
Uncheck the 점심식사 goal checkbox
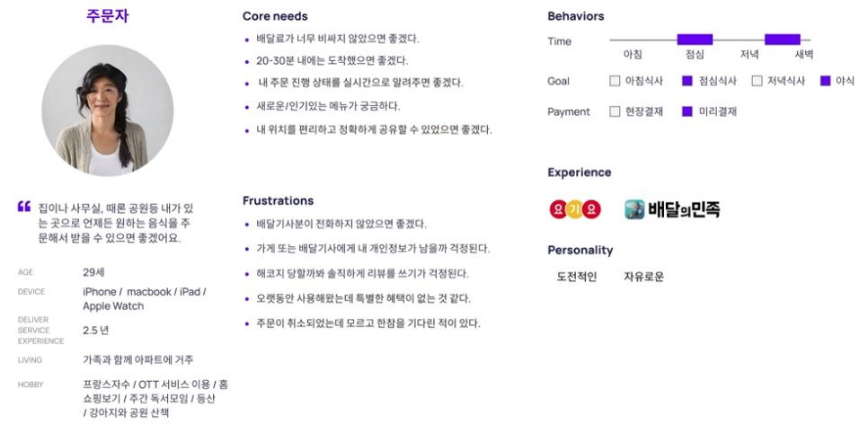[x=687, y=81]
